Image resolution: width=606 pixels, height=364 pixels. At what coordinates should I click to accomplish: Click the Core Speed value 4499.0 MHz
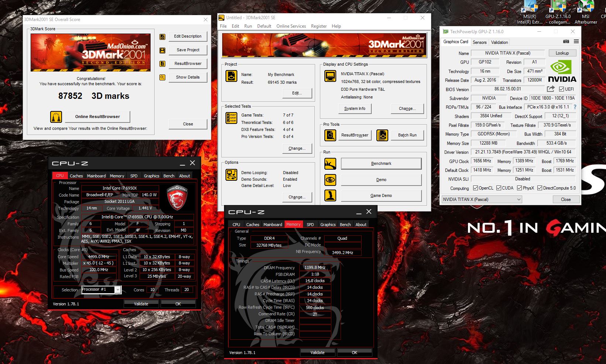[x=99, y=257]
